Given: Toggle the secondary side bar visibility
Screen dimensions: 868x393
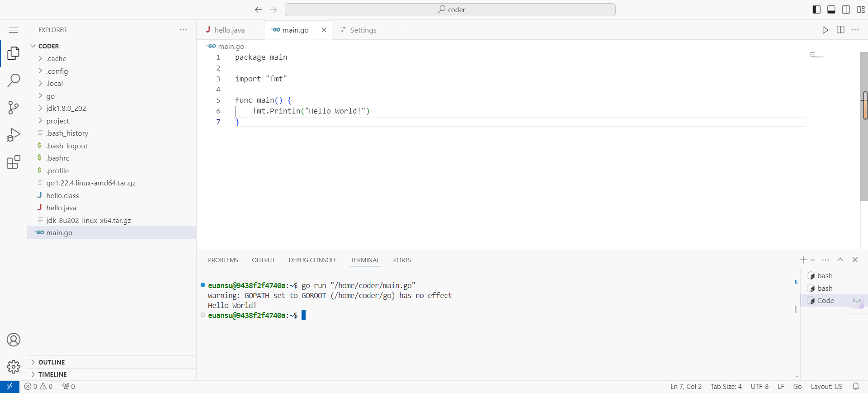Looking at the screenshot, I should (846, 9).
